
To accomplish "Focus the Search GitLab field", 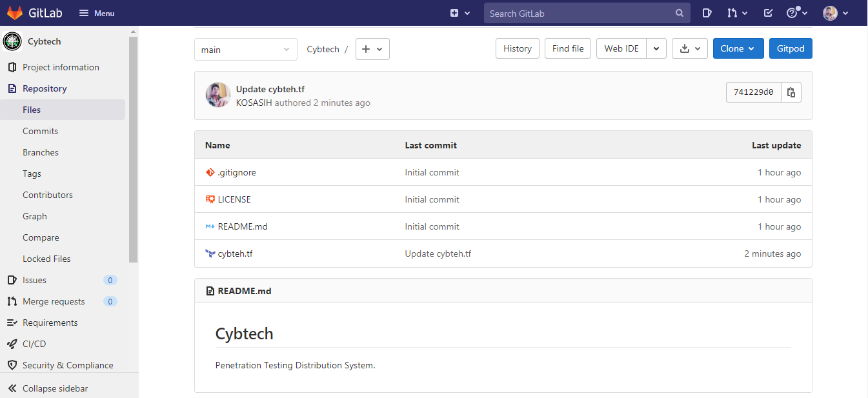I will click(587, 13).
